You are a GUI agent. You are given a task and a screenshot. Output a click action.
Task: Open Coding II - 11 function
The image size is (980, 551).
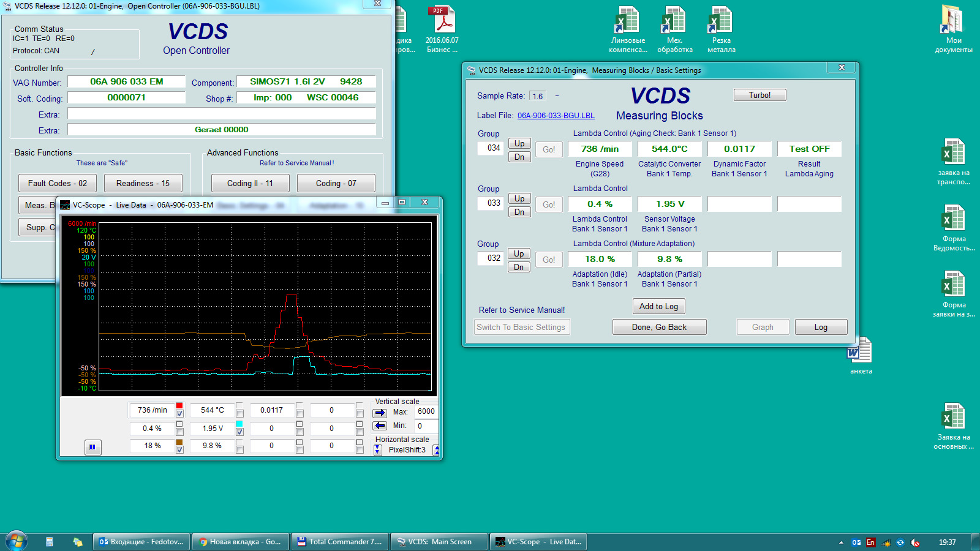coord(250,183)
